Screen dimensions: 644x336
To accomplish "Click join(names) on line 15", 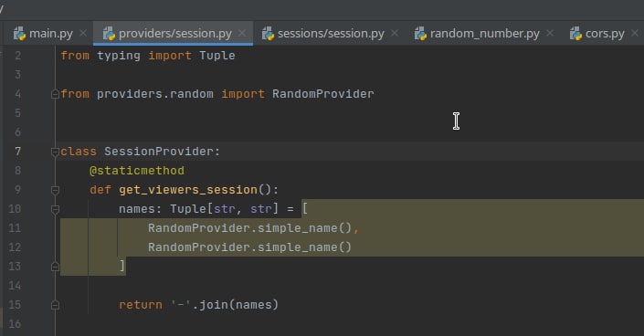I will [x=239, y=305].
